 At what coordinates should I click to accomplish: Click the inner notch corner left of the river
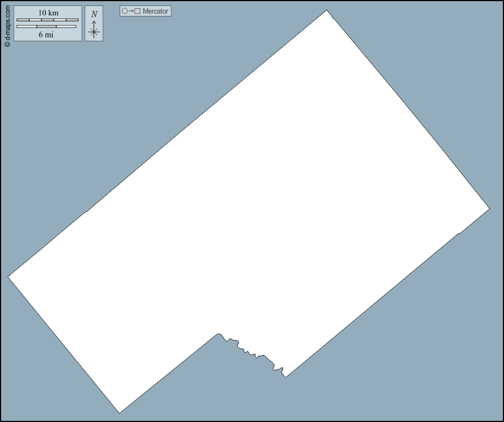click(217, 334)
